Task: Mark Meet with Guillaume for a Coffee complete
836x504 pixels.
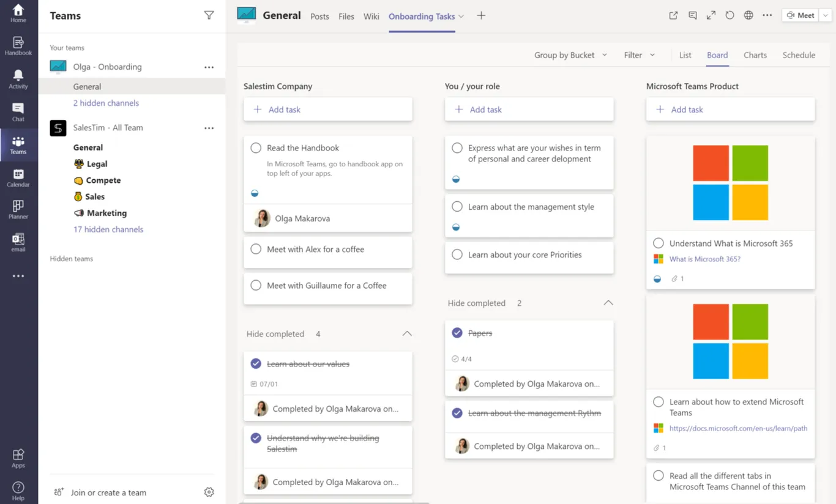Action: 256,285
